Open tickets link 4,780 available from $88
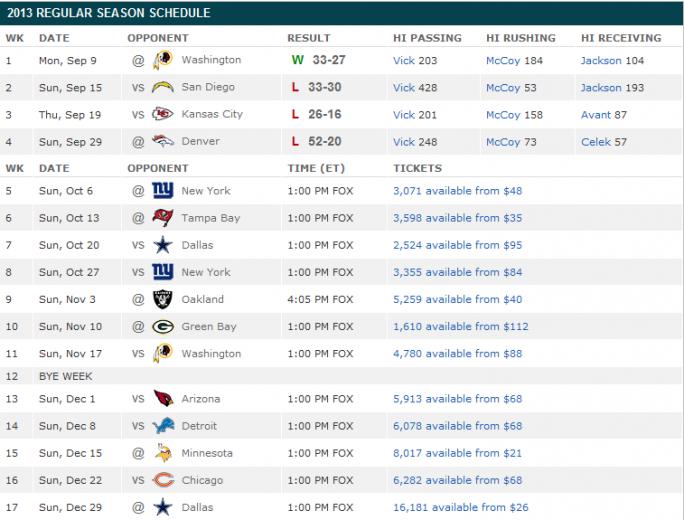Image resolution: width=684 pixels, height=520 pixels. point(458,353)
